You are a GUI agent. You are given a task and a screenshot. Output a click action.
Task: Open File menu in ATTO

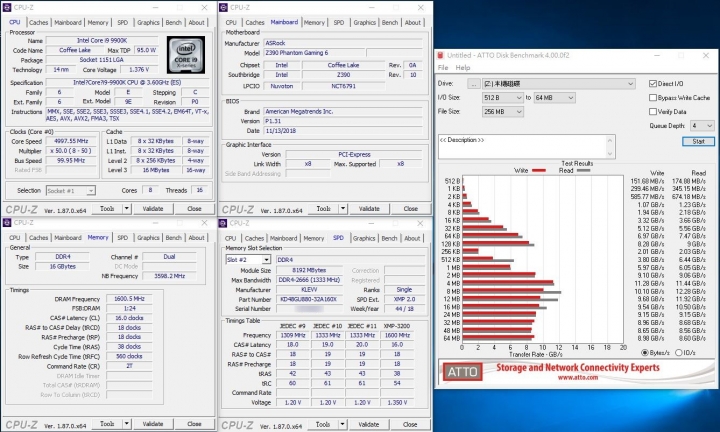point(443,67)
